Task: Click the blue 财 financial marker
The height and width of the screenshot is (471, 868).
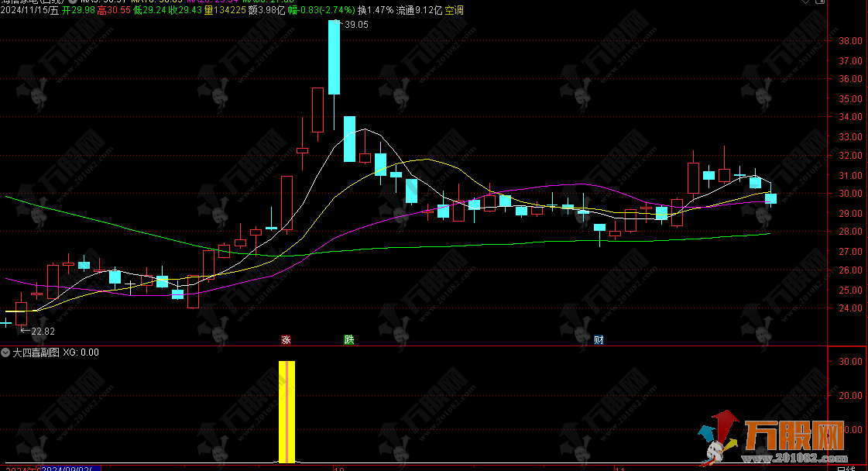Action: click(x=599, y=339)
